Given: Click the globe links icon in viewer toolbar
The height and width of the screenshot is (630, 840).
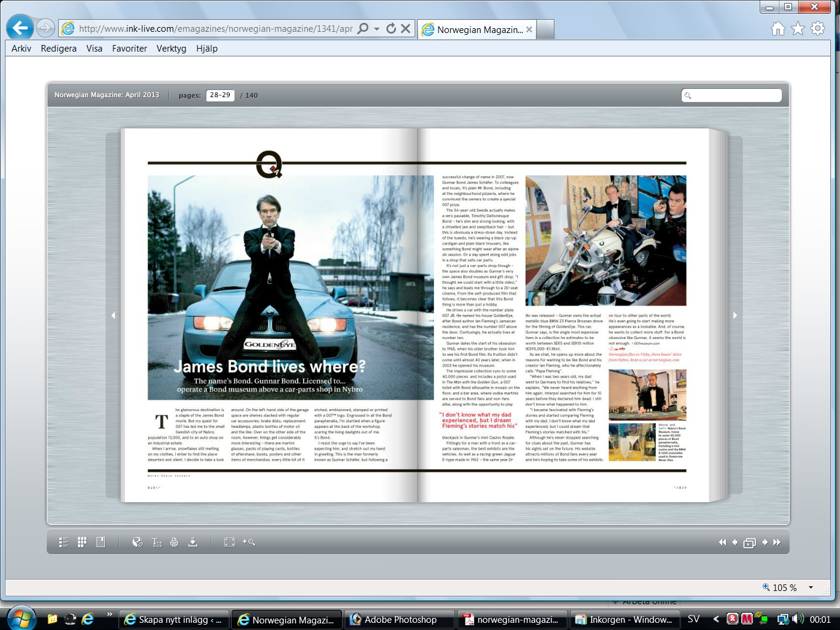Looking at the screenshot, I should click(137, 542).
